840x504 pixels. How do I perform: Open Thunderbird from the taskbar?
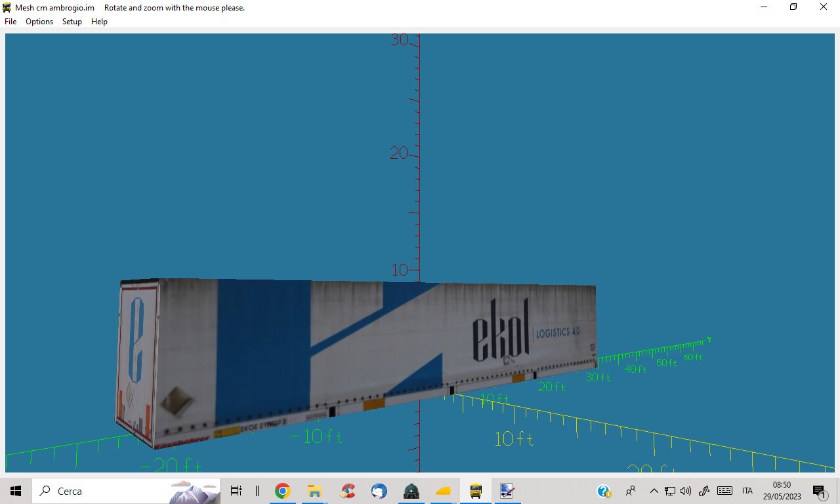pyautogui.click(x=379, y=491)
